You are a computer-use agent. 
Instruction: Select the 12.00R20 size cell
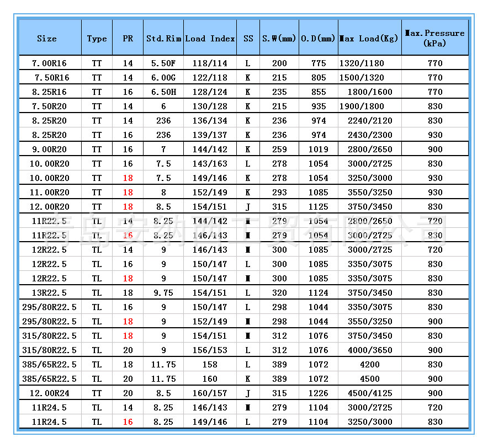pyautogui.click(x=50, y=206)
